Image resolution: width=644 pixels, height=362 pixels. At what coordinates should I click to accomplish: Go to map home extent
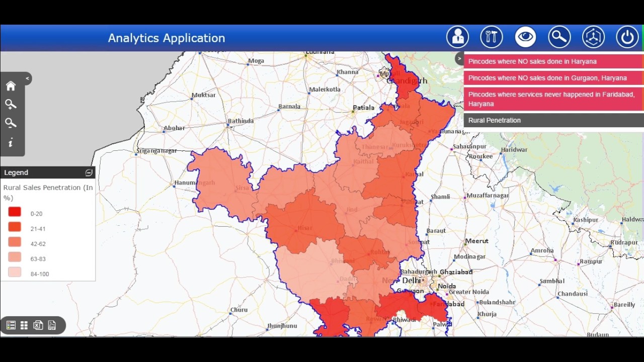coord(11,86)
